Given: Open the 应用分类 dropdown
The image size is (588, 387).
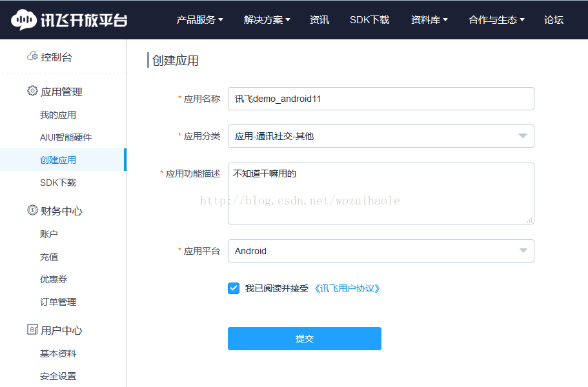Looking at the screenshot, I should [x=381, y=136].
